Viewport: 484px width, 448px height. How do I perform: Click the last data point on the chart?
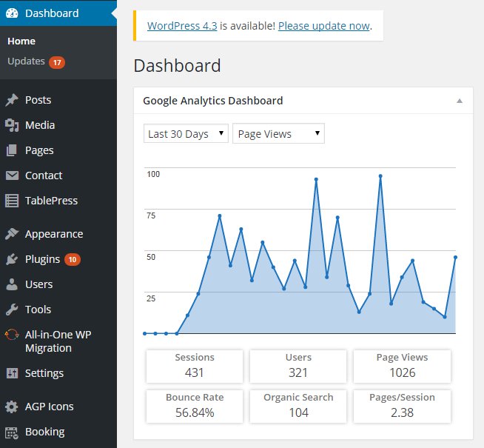click(455, 257)
